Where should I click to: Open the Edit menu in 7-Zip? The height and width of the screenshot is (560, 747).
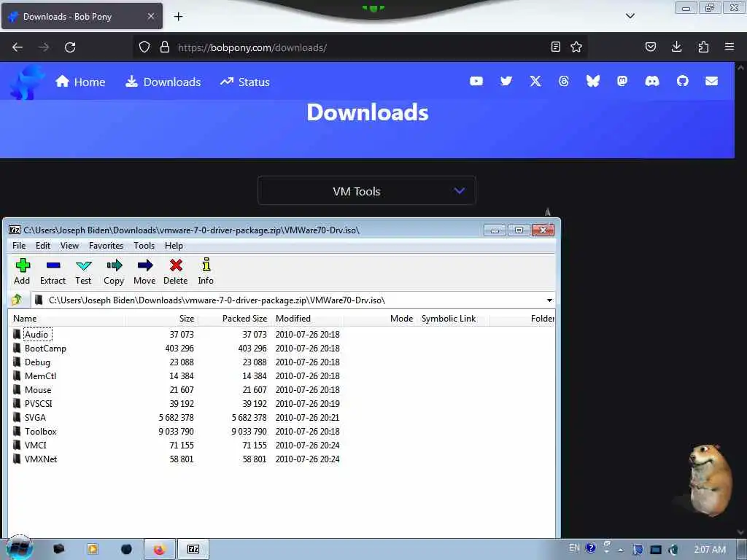(x=43, y=246)
